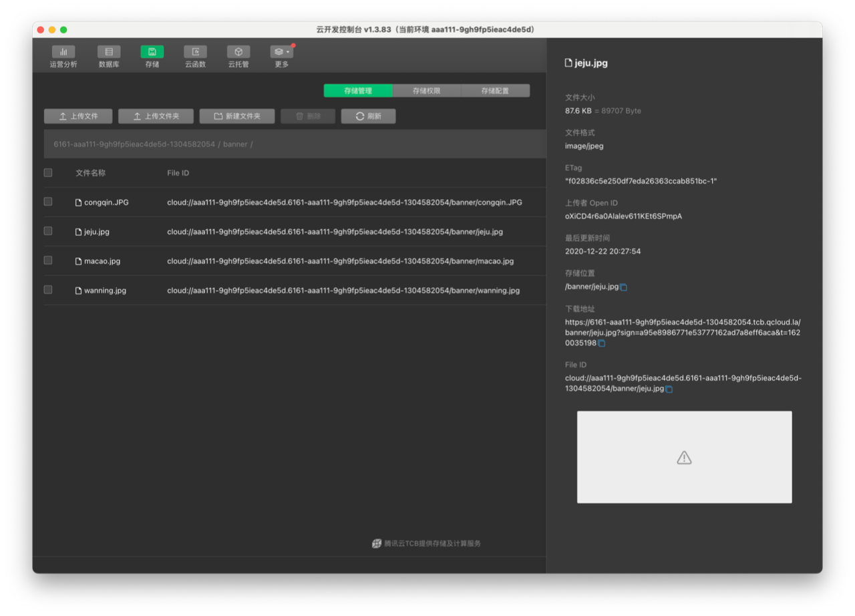Click the 新建文件夹 new folder button

click(x=237, y=116)
